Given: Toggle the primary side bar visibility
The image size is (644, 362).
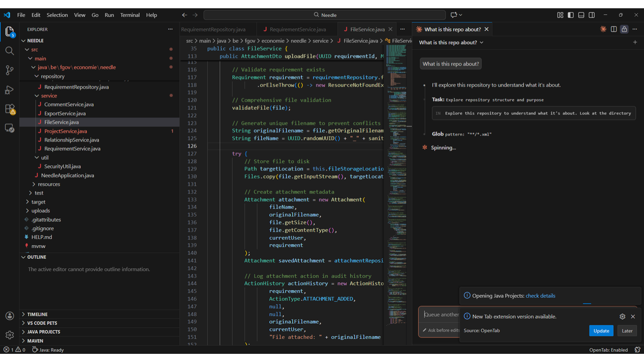Looking at the screenshot, I should pyautogui.click(x=571, y=15).
